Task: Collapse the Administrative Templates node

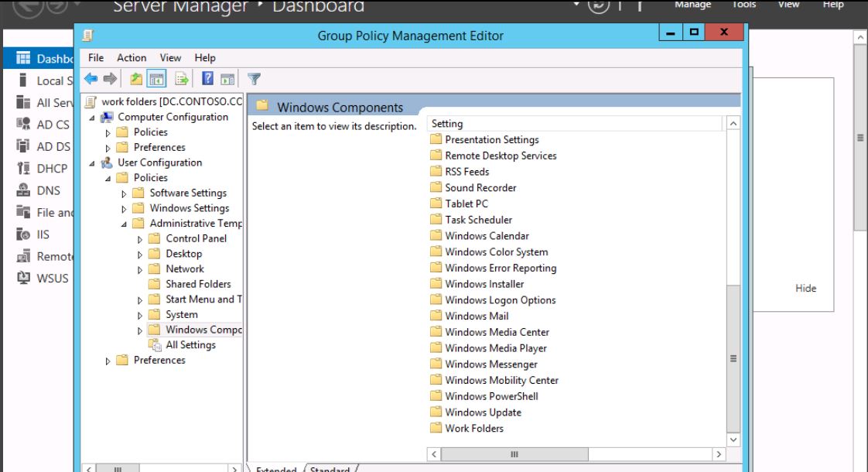Action: [x=124, y=224]
